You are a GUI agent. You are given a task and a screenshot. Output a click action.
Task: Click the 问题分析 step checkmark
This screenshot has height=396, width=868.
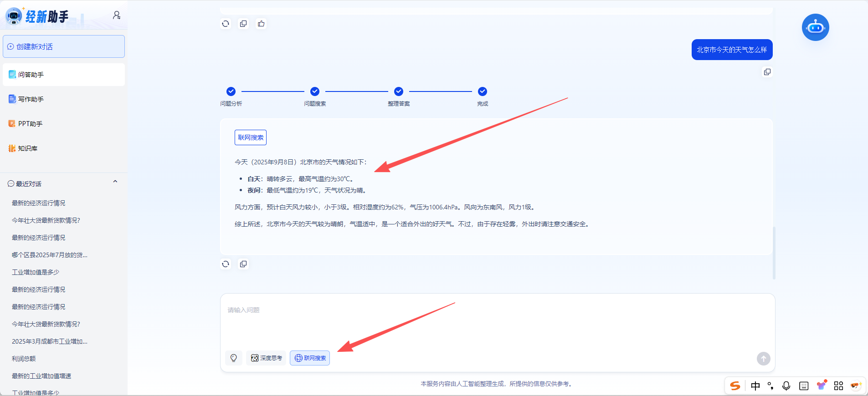pos(231,91)
